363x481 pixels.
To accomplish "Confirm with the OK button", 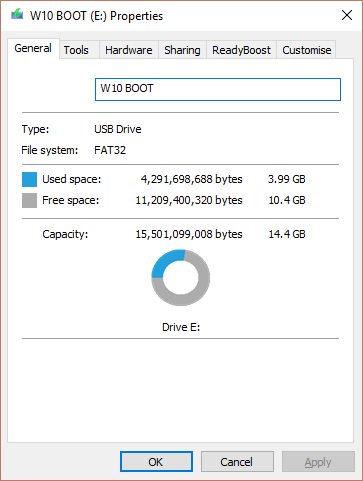I will tap(156, 462).
